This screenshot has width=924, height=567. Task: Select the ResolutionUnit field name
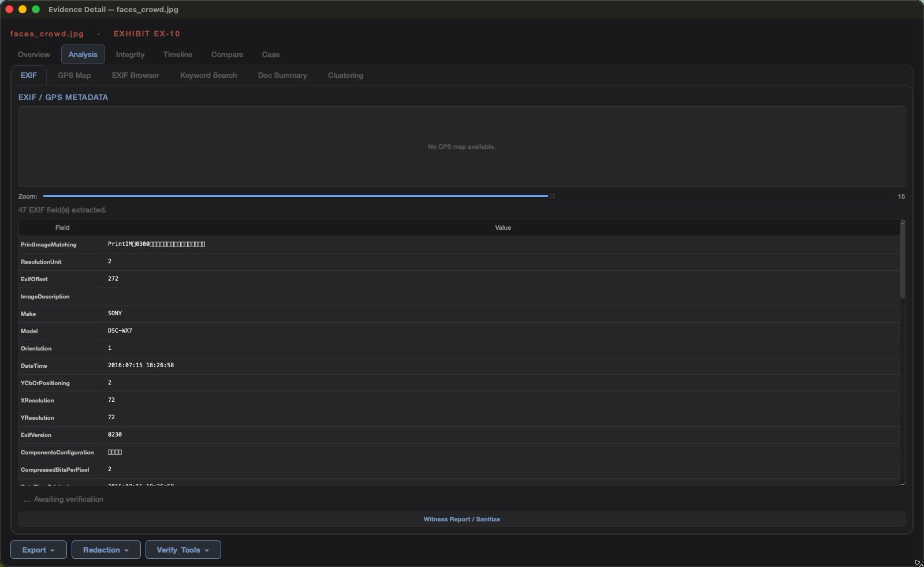coord(41,262)
